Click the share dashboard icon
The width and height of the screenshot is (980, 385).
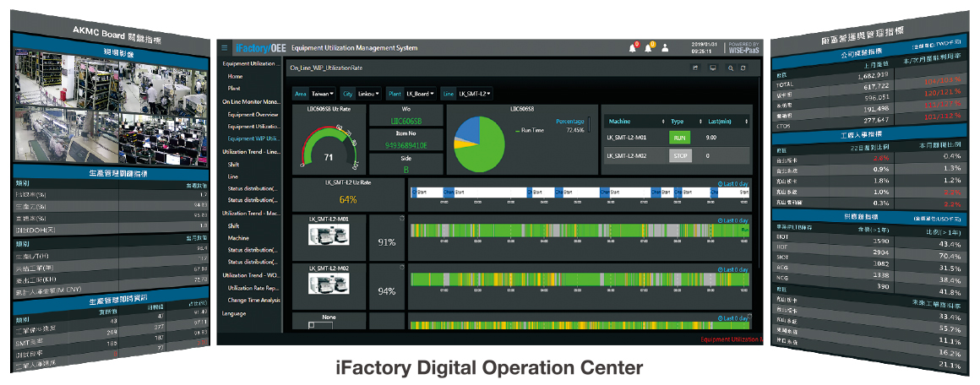click(x=694, y=68)
